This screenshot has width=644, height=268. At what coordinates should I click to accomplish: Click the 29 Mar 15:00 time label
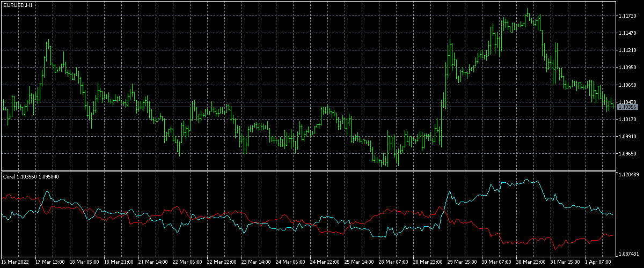[x=462, y=262]
